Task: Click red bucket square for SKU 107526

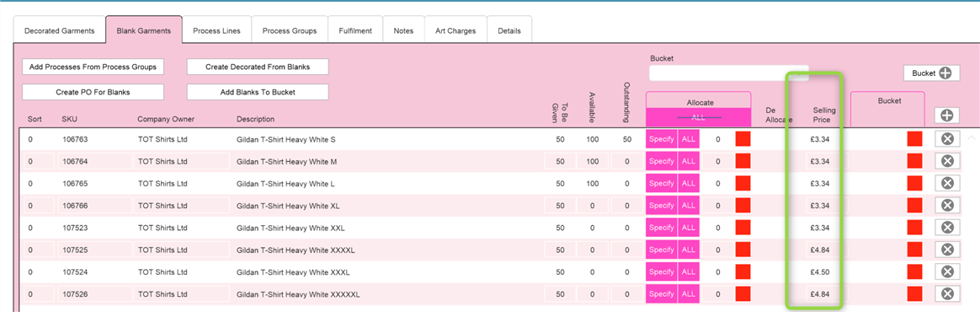Action: click(x=915, y=293)
